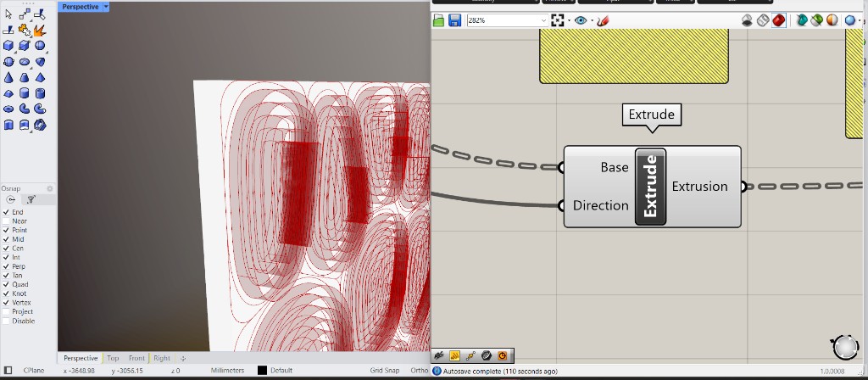Switch to the Front viewport tab
Image resolution: width=868 pixels, height=380 pixels.
(136, 358)
